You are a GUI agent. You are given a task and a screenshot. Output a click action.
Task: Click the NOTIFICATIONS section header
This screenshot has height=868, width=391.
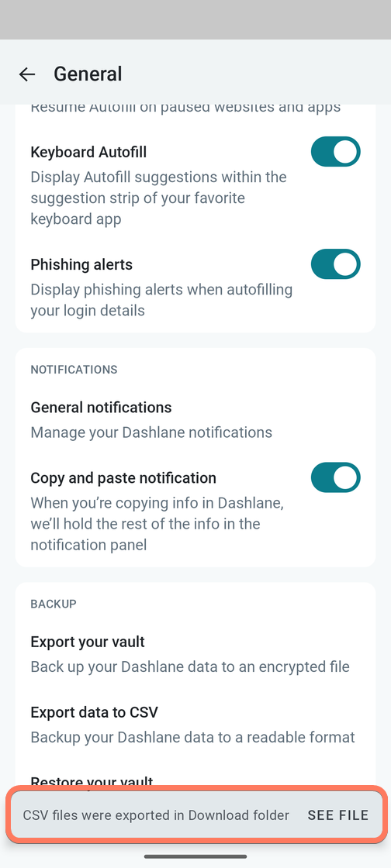(74, 369)
